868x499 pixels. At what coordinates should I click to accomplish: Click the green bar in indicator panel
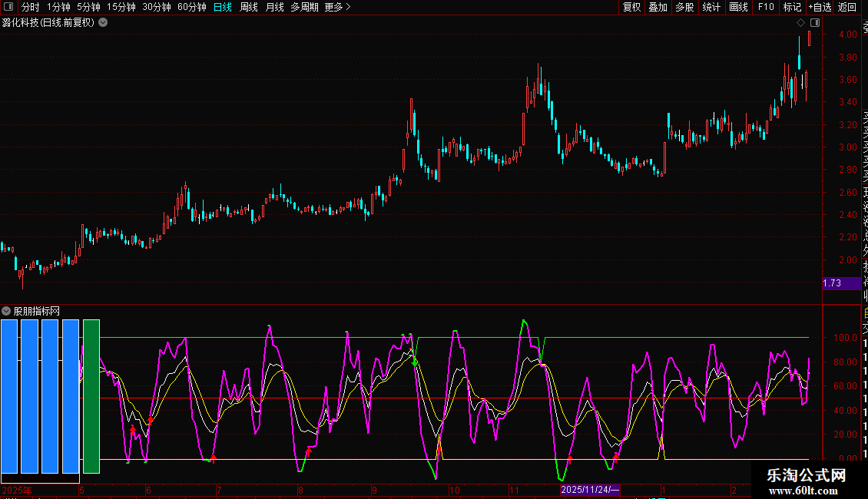91,396
